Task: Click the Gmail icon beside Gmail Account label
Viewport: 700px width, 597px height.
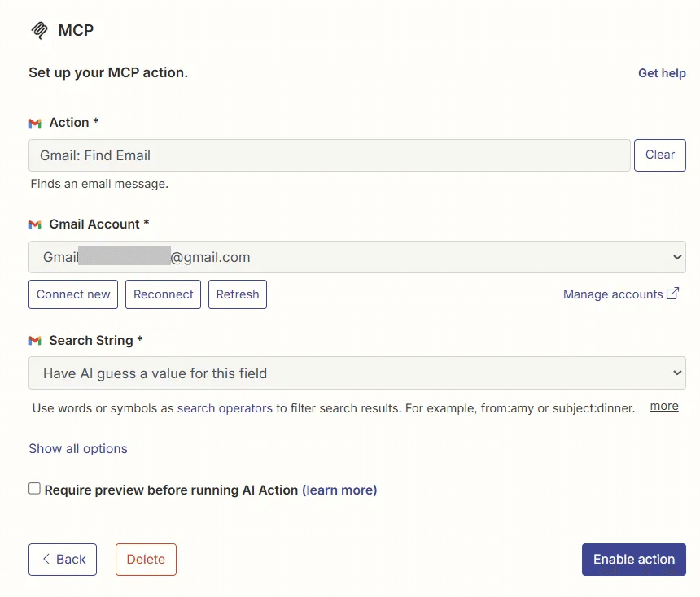Action: point(34,224)
